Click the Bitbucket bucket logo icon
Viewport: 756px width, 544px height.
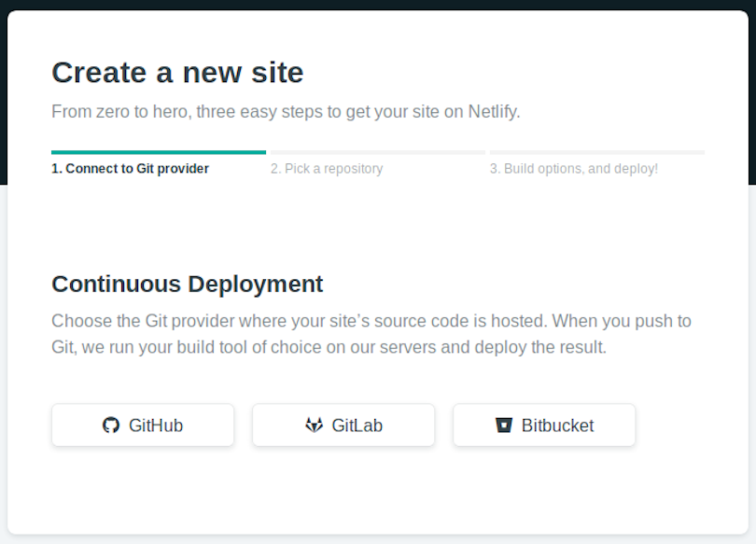(504, 425)
